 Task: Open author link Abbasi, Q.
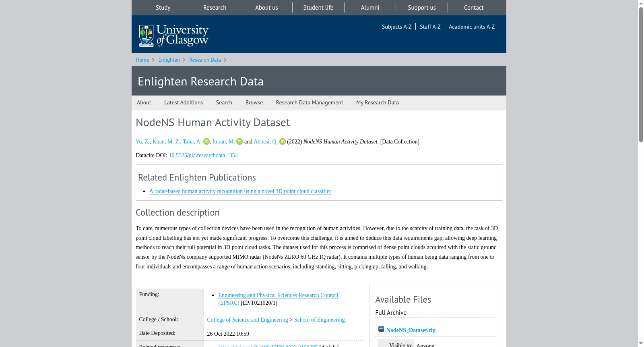pos(266,141)
